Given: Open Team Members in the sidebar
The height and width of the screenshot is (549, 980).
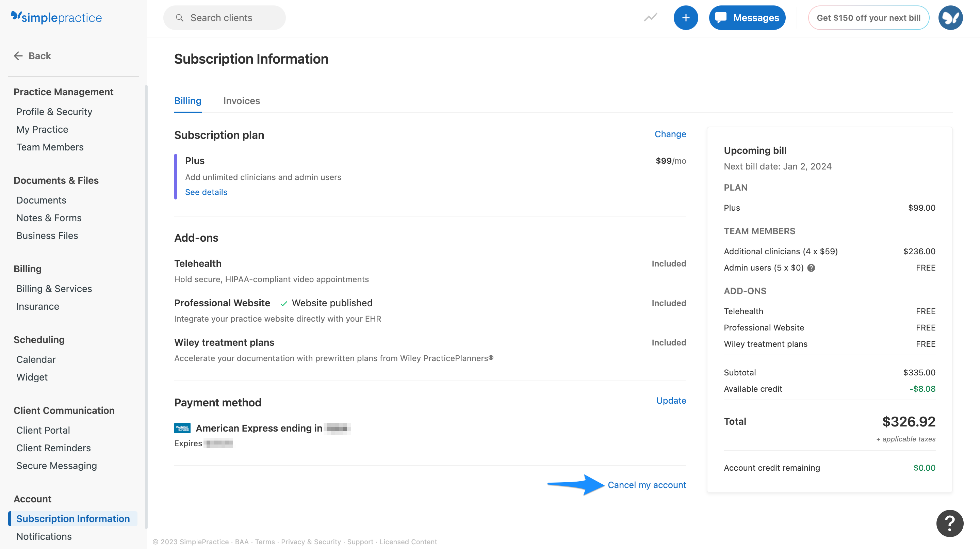Looking at the screenshot, I should coord(50,147).
